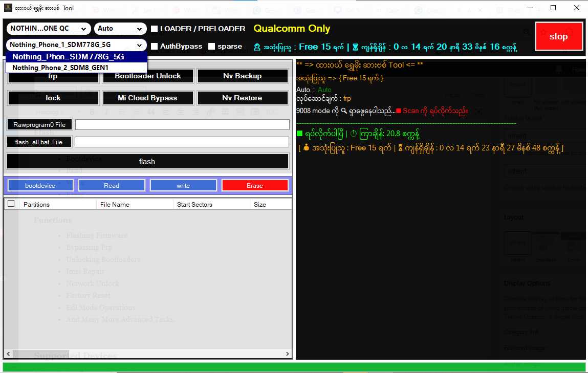Click the padlock icon in the log status line

click(306, 149)
